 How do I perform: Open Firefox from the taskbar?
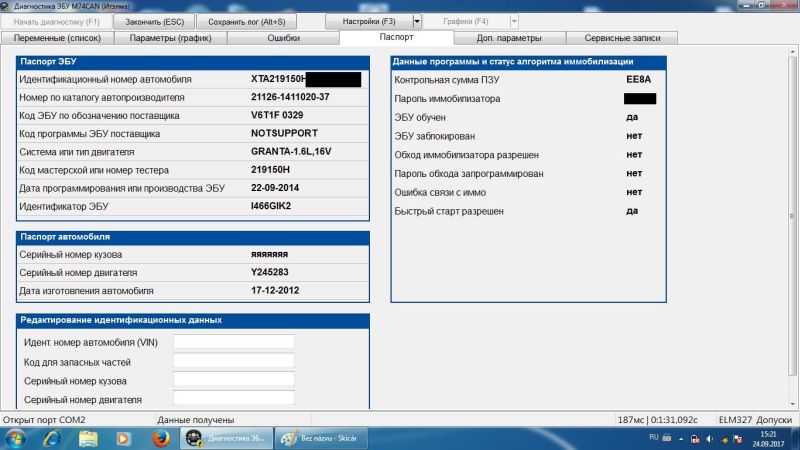point(159,438)
